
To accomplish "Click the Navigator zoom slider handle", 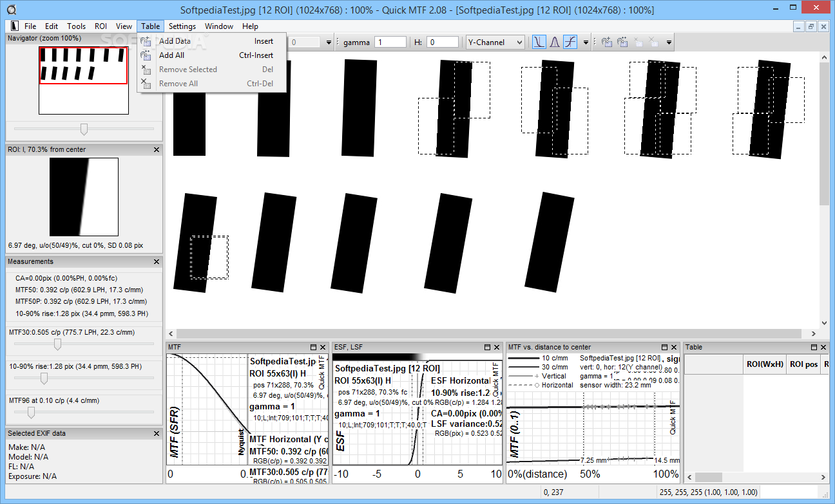I will (84, 129).
